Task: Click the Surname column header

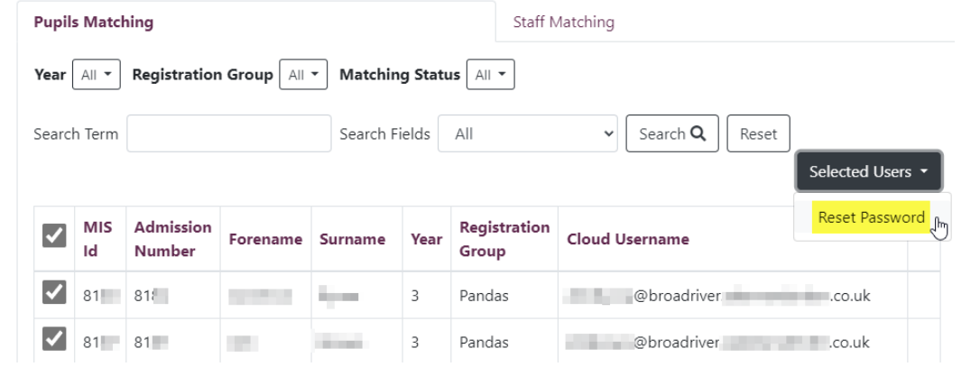Action: (x=352, y=240)
